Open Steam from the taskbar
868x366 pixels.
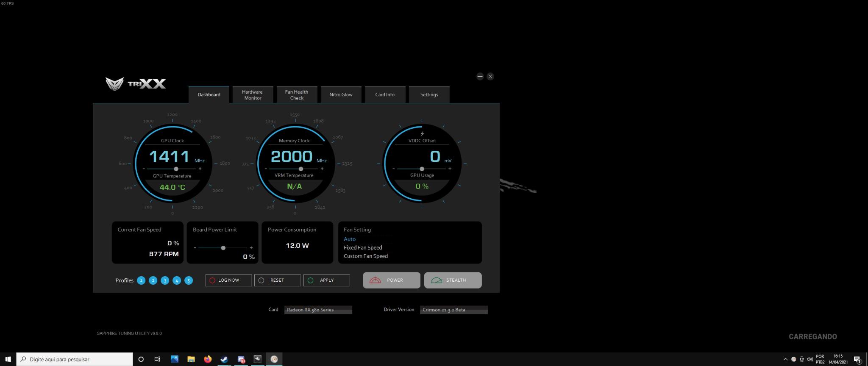click(x=224, y=359)
